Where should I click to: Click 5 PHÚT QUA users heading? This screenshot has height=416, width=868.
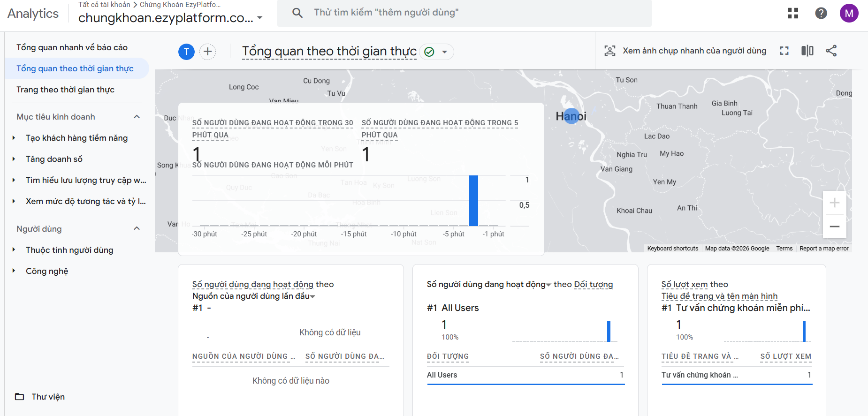[440, 129]
